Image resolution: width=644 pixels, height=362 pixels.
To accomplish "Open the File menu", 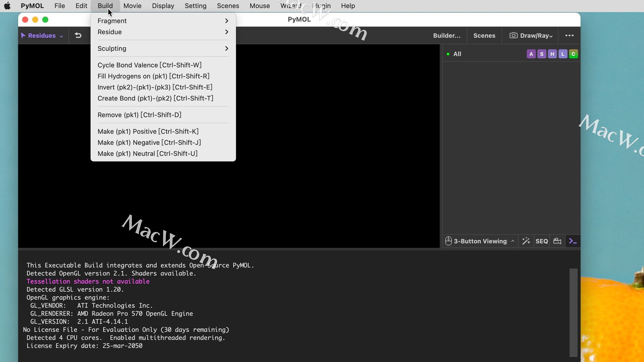I will (60, 6).
